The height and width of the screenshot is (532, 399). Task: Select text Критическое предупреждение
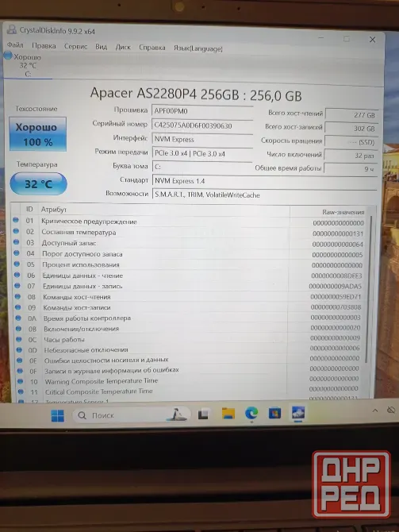point(89,222)
